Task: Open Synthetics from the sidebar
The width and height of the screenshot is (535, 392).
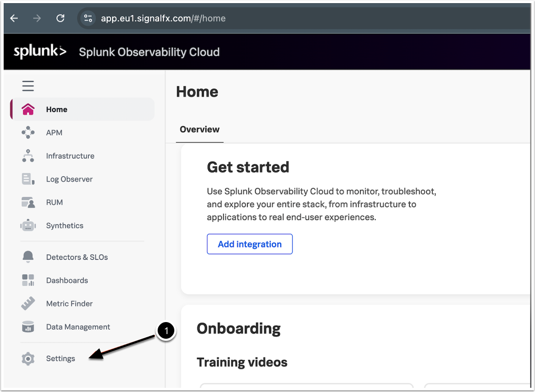Action: tap(65, 225)
